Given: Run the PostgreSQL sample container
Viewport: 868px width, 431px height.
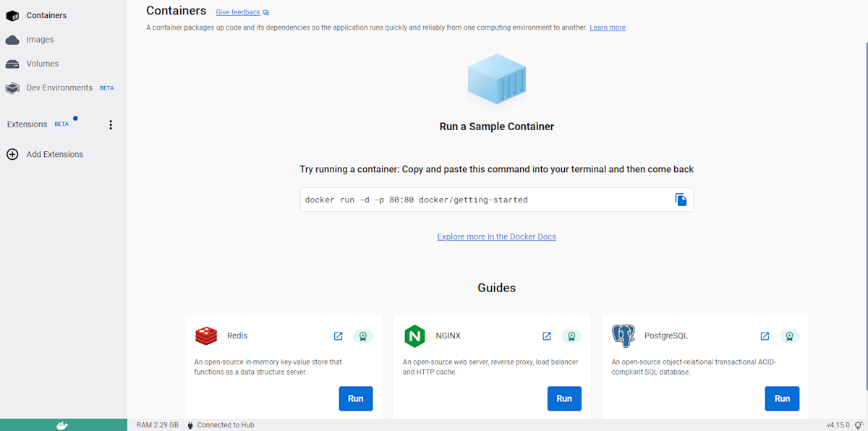Looking at the screenshot, I should [x=783, y=398].
